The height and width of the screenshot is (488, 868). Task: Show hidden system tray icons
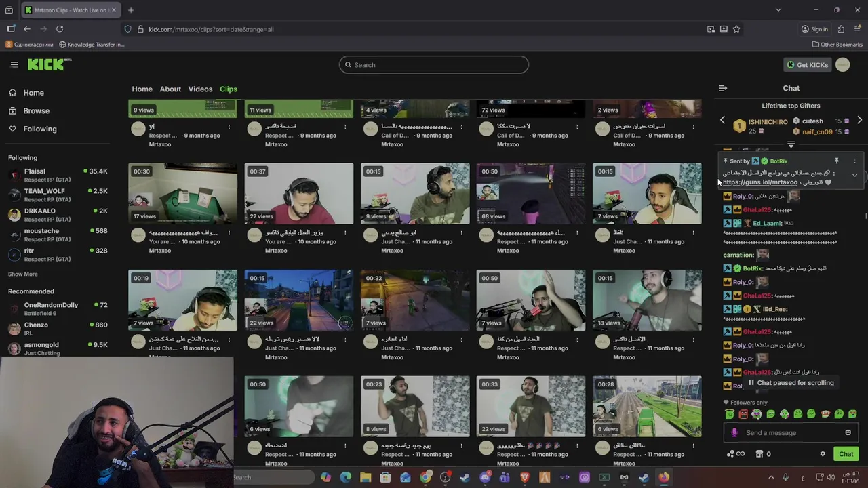pos(771,477)
